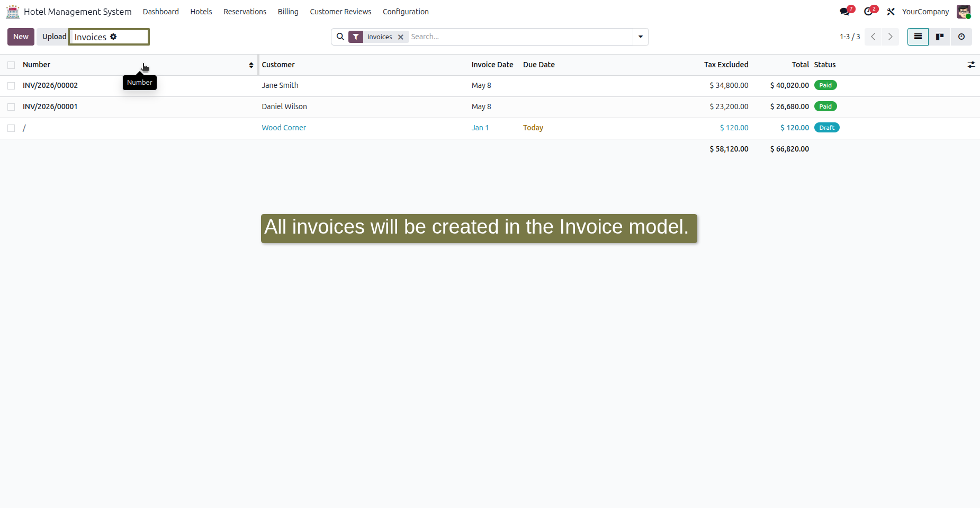Click the Draft status badge
The width and height of the screenshot is (980, 508).
[x=827, y=128]
